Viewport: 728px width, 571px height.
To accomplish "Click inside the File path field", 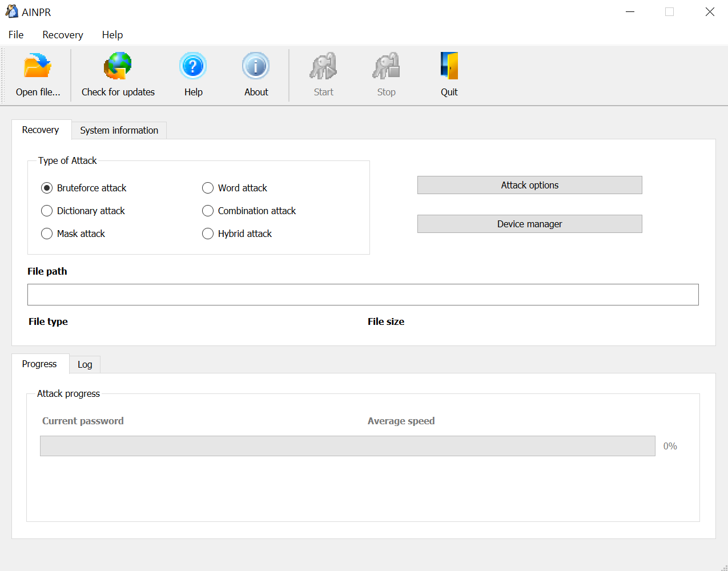I will (363, 294).
